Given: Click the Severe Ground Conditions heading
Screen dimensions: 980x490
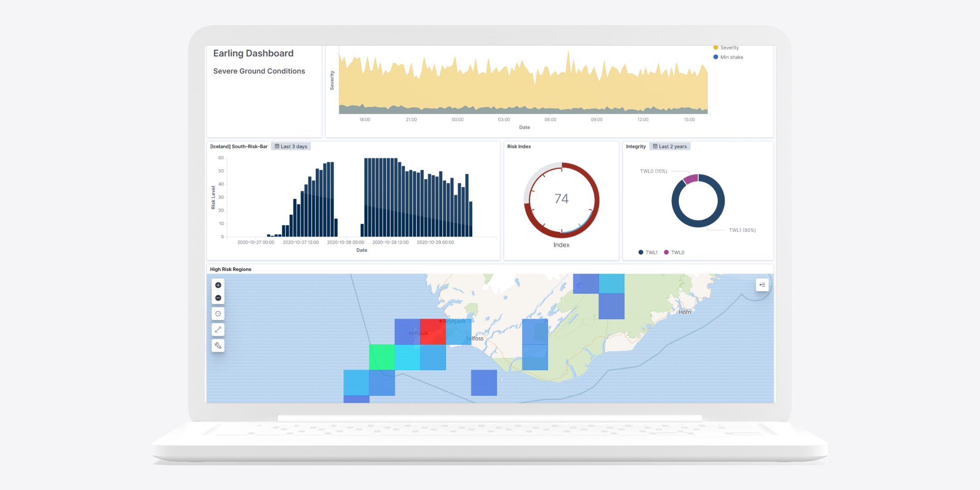Looking at the screenshot, I should tap(259, 71).
